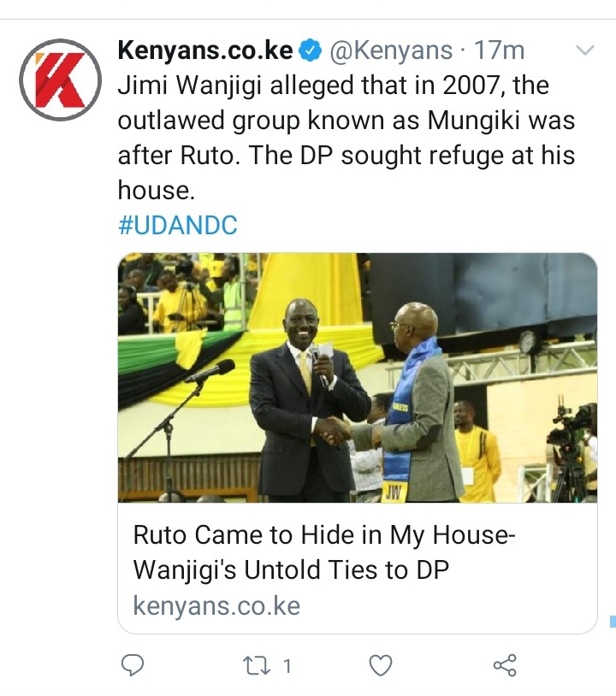This screenshot has height=696, width=616.
Task: Click the blue verified badge
Action: coord(310,50)
